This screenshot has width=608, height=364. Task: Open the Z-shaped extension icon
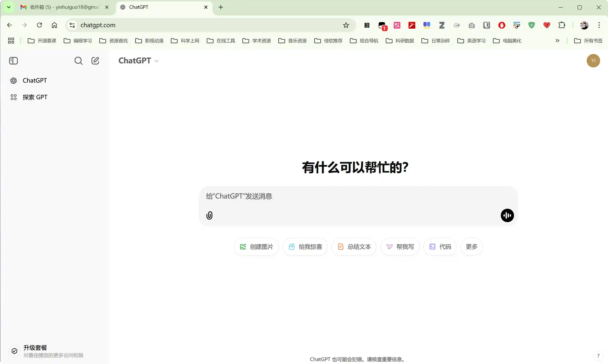pos(442,25)
